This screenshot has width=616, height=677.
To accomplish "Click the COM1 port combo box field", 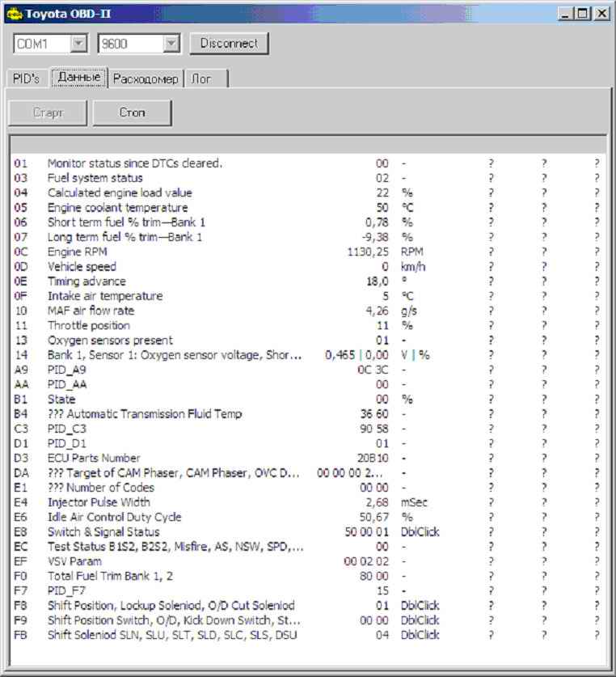I will click(51, 43).
